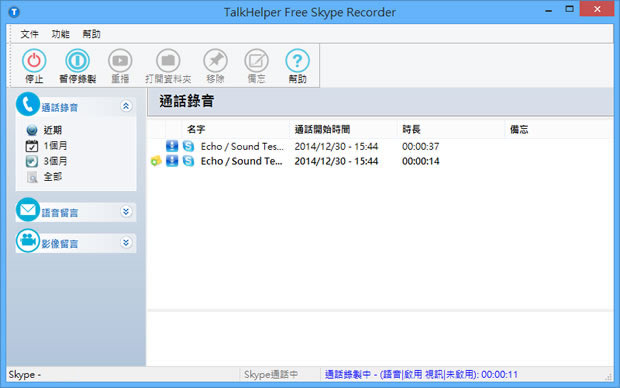Expand the 影像留言 section chevron
620x388 pixels.
pos(126,242)
